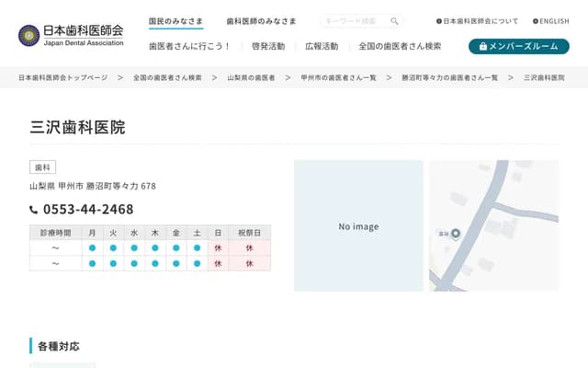Click the keyword search input field
This screenshot has height=368, width=588.
(x=354, y=21)
